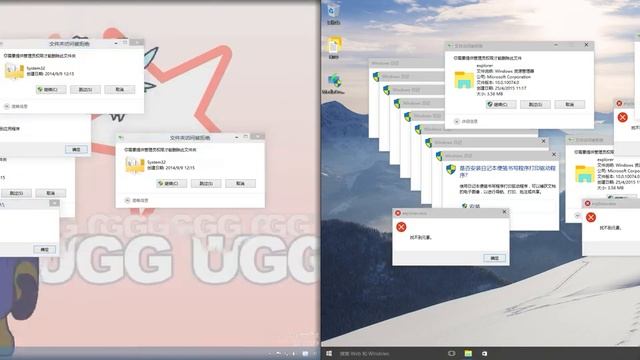640x360 pixels.
Task: Close the front explorer access-denied dialog
Action: point(587,45)
